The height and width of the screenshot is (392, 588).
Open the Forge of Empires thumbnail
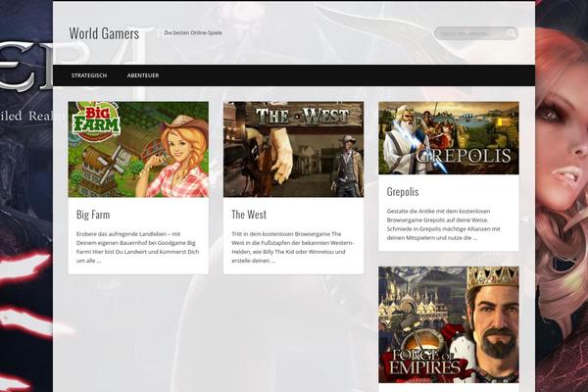[x=449, y=324]
